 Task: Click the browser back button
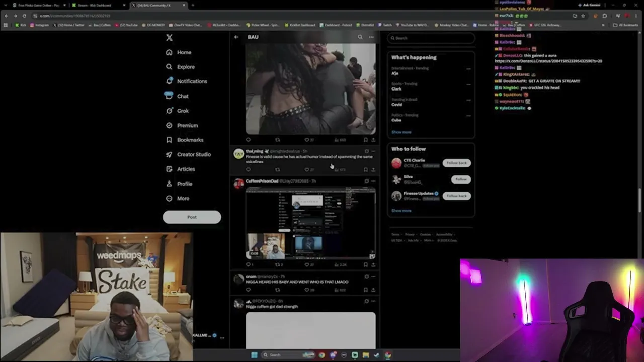[x=6, y=16]
